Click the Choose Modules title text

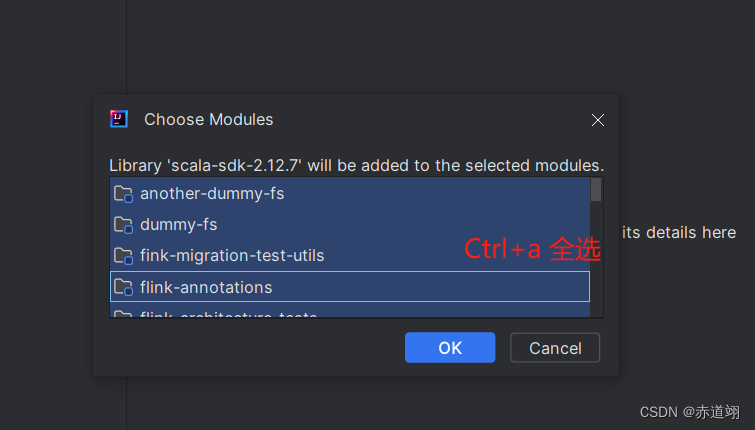tap(208, 119)
